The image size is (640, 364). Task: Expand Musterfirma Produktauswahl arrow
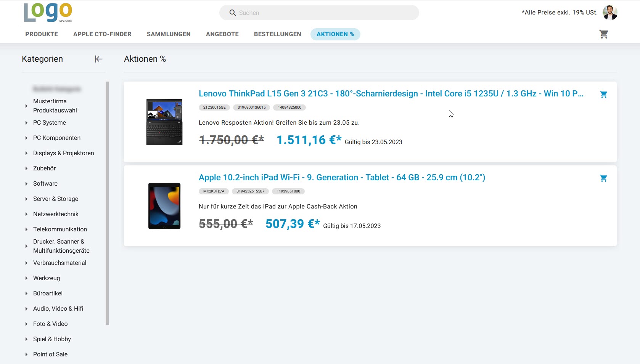point(26,106)
